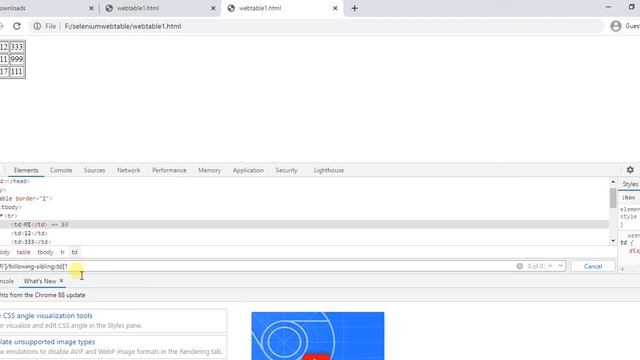Click the 999 table cell

(x=17, y=59)
